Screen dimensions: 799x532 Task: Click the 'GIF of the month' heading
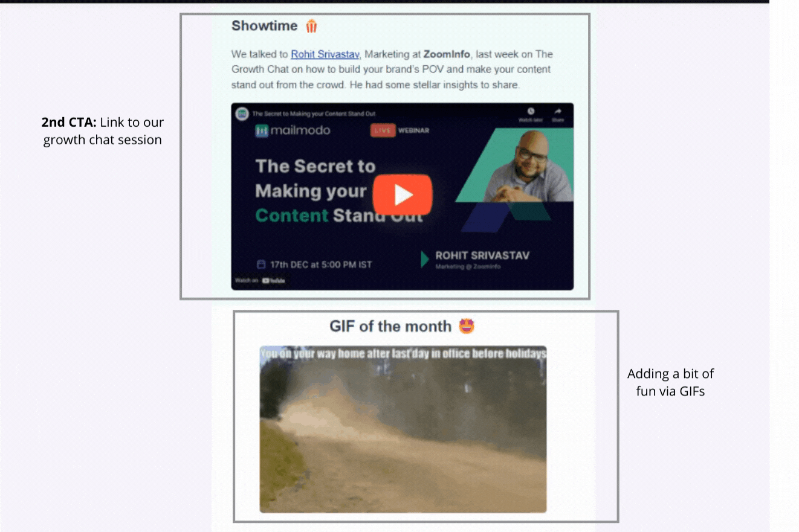click(390, 327)
